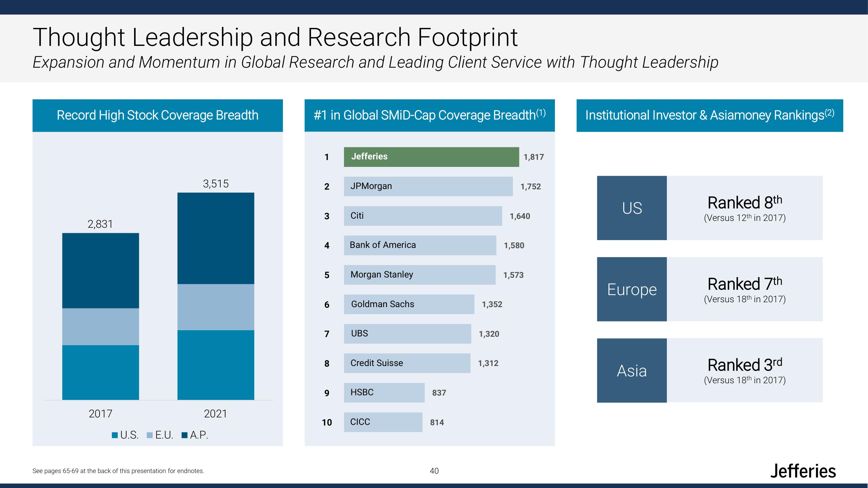Image resolution: width=868 pixels, height=488 pixels.
Task: Select the Credit Suisse bar
Action: (407, 363)
